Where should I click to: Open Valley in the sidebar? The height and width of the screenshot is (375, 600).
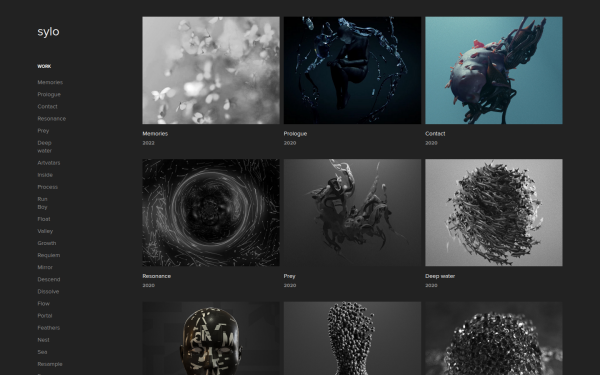(x=45, y=231)
